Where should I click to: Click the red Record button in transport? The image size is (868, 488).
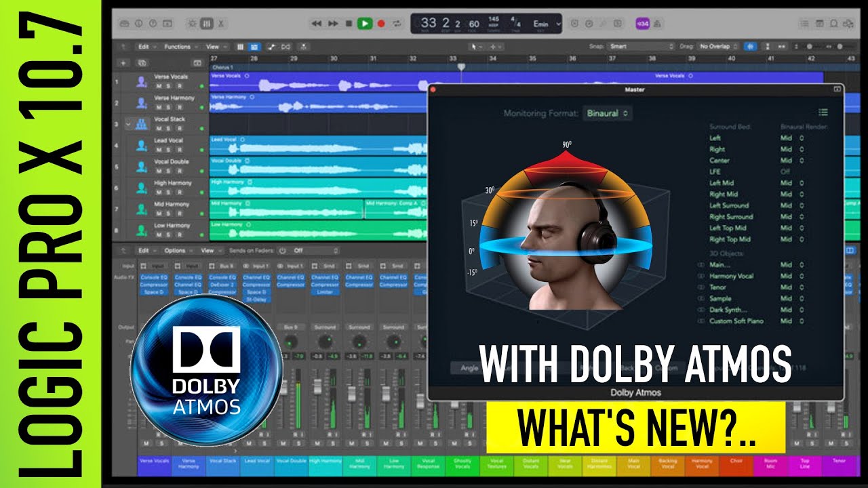(x=381, y=23)
